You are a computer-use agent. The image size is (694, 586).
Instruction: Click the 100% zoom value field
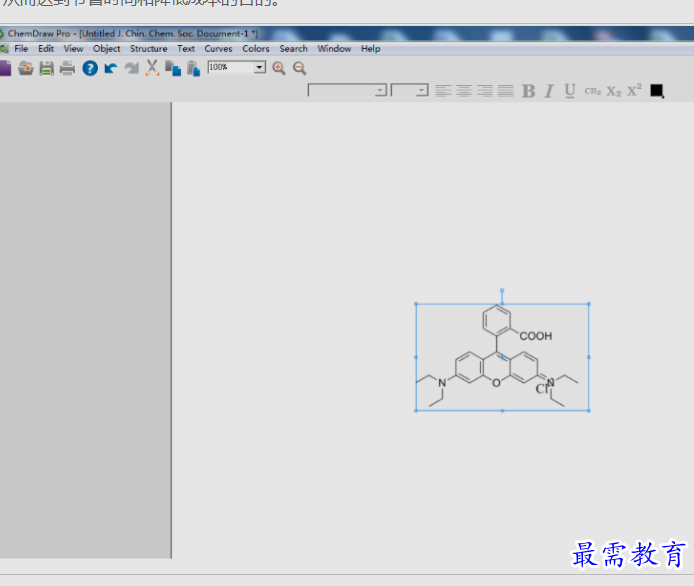click(x=231, y=67)
